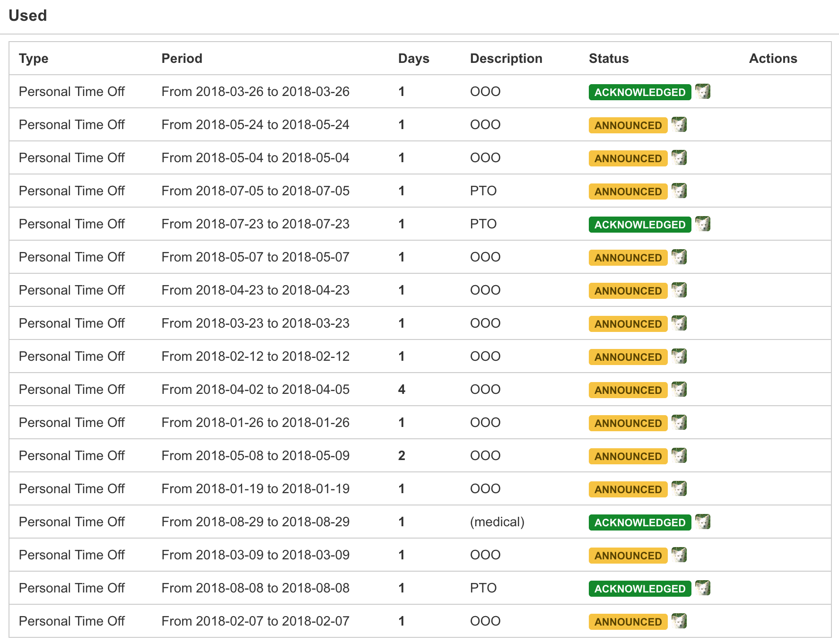Click the ACKNOWLEDGED badge for the medical row

coord(640,522)
